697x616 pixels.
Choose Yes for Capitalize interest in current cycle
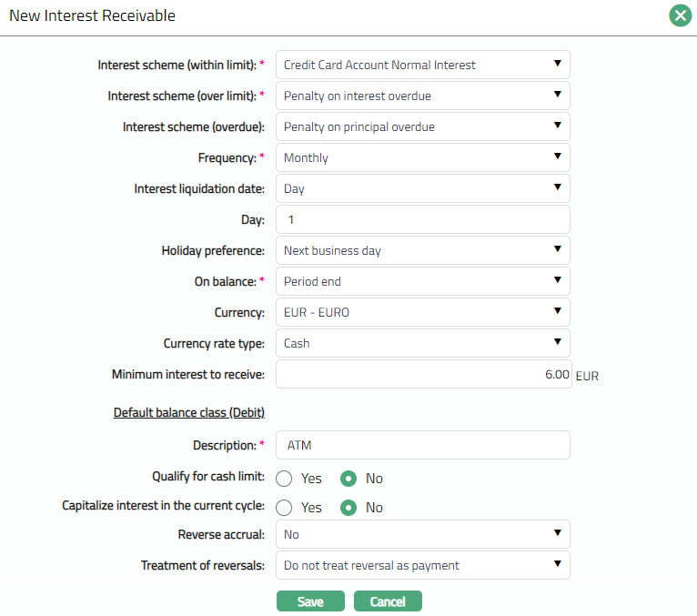284,508
